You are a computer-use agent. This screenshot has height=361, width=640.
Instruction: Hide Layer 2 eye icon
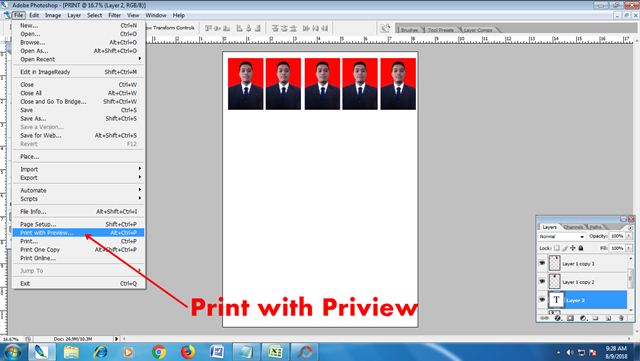click(x=542, y=300)
